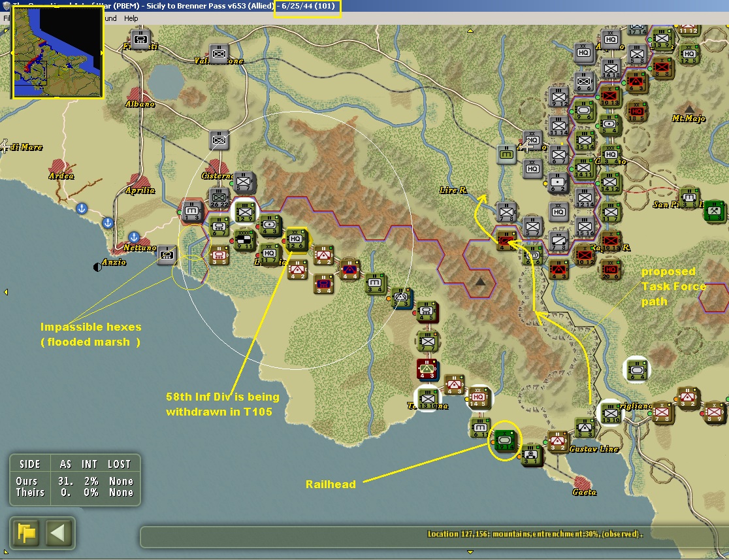Select the green 7 7 infantry unit
The width and height of the screenshot is (729, 560).
click(x=427, y=342)
